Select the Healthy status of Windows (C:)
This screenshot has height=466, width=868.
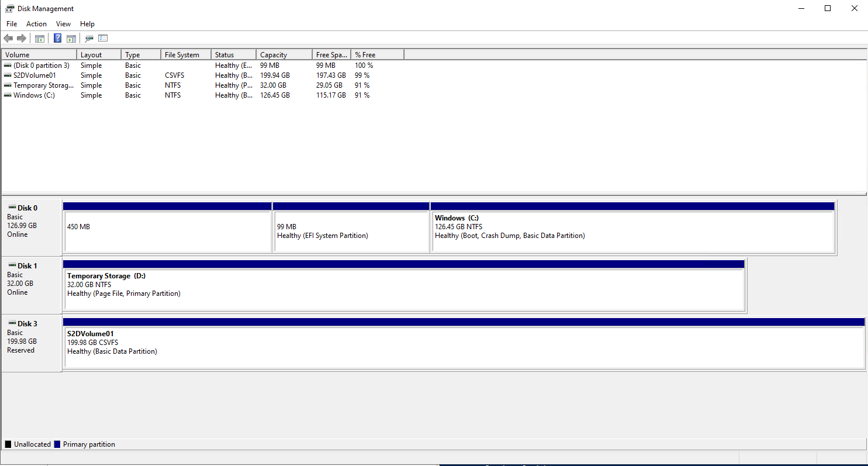(x=233, y=95)
